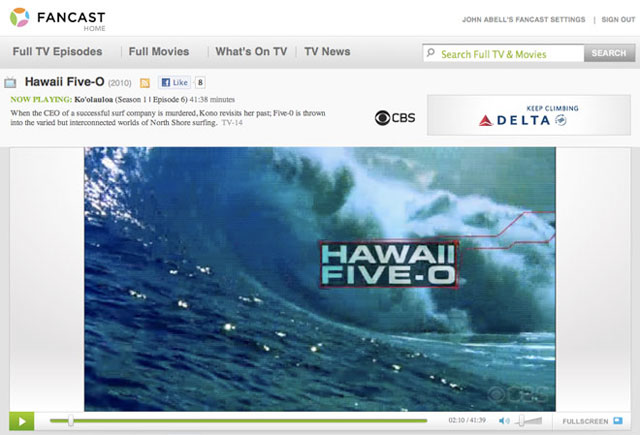Click the TV-14 rating text
Image resolution: width=640 pixels, height=435 pixels.
[x=232, y=122]
